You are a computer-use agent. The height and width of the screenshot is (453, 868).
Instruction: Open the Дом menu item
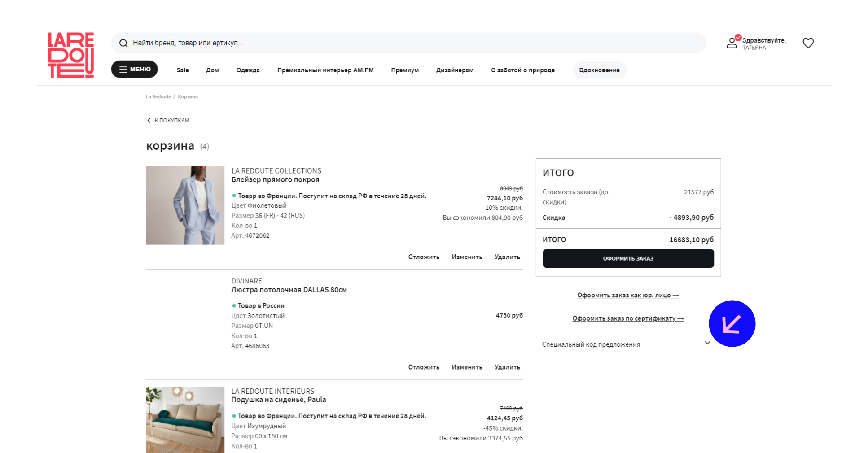pyautogui.click(x=212, y=70)
